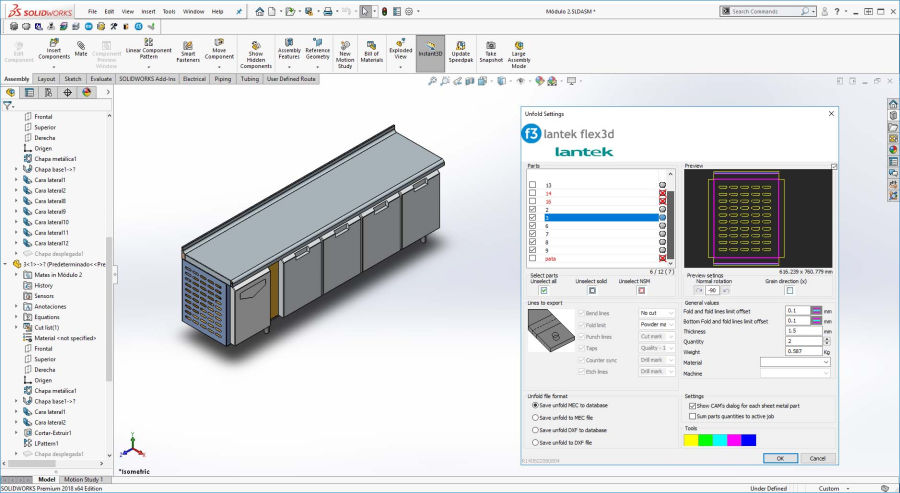Click the Smart Fasteners icon
The height and width of the screenshot is (493, 900).
tap(188, 50)
